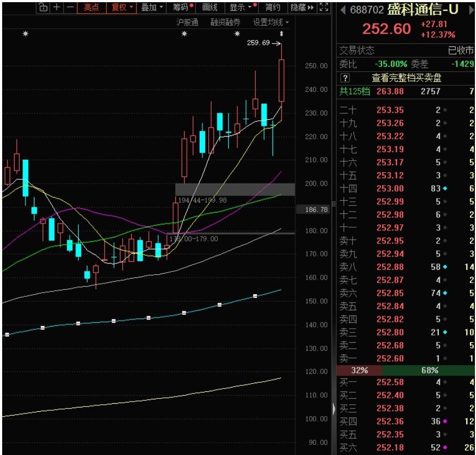Select 买一 price 252.58

click(390, 382)
